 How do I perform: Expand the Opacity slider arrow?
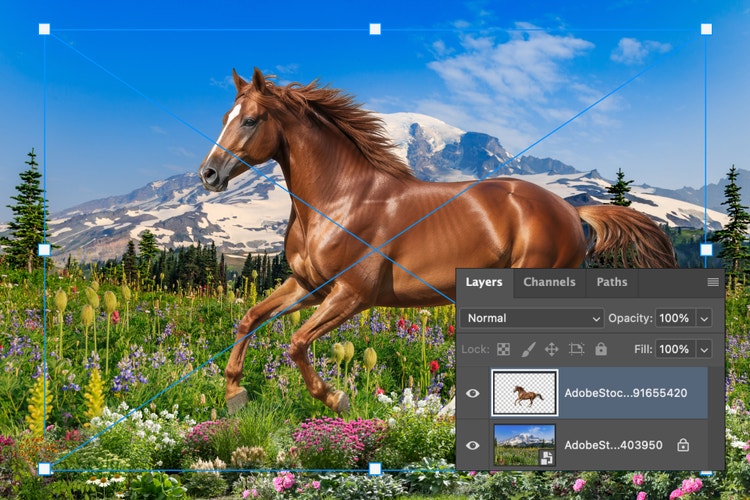pyautogui.click(x=704, y=319)
